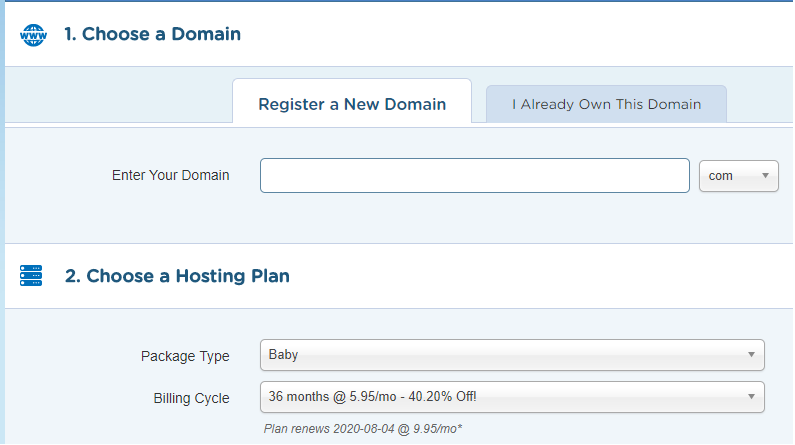This screenshot has height=445, width=795.
Task: Click the Plan renews 2020-08-04 note
Action: pyautogui.click(x=363, y=429)
